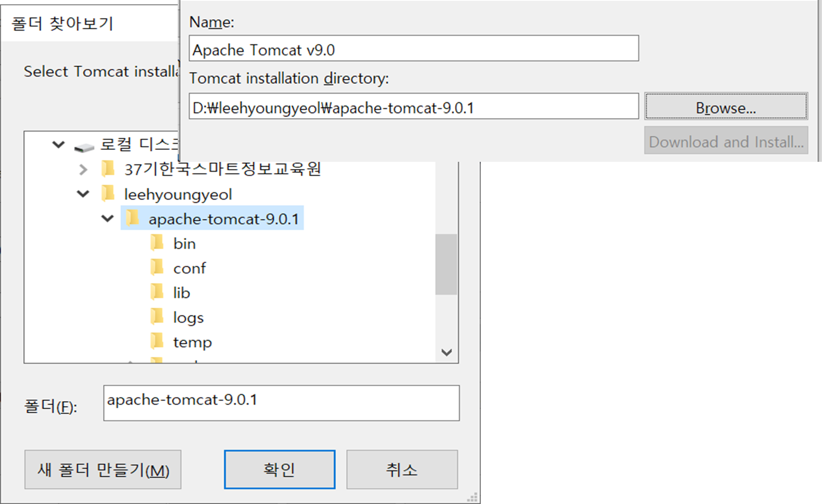
Task: Select the apache-tomcat-9.0.1 tree item
Action: tap(212, 219)
